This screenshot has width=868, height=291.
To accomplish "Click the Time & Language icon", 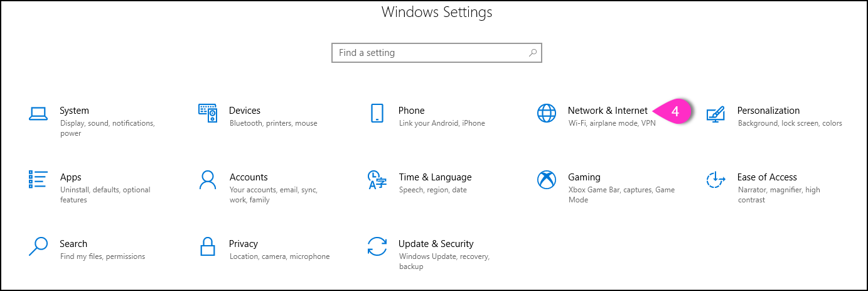I will [x=377, y=180].
